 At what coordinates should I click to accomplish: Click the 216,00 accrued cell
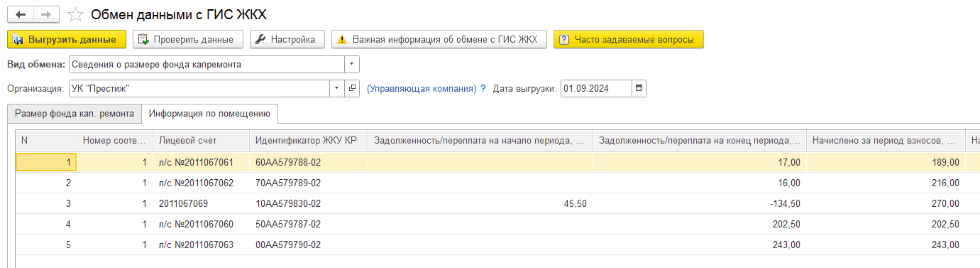pyautogui.click(x=886, y=183)
